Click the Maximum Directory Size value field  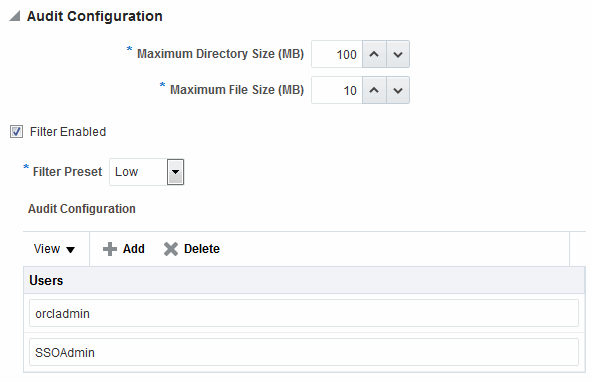[337, 54]
